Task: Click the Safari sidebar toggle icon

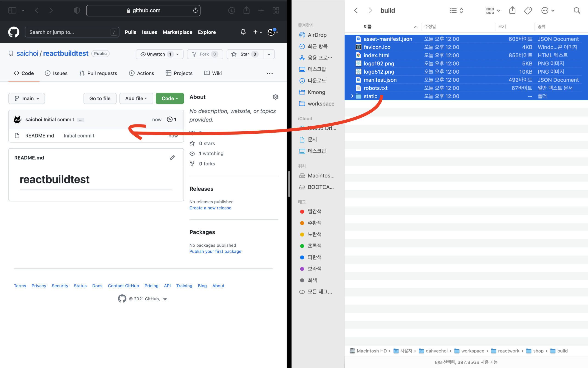Action: [12, 11]
